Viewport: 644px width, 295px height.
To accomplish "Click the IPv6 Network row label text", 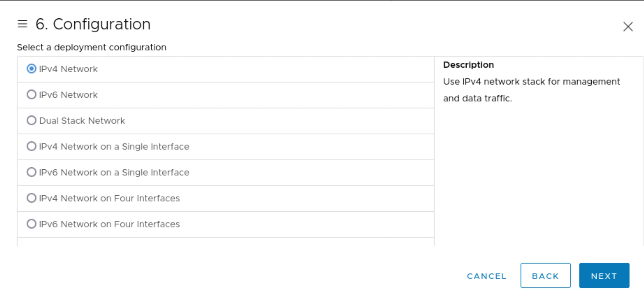I will 68,95.
